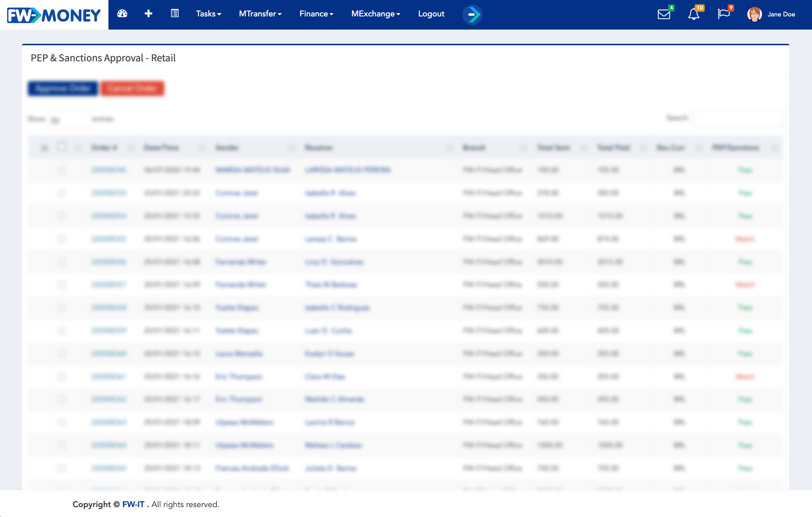812x517 pixels.
Task: Expand the Finance menu
Action: (x=317, y=14)
